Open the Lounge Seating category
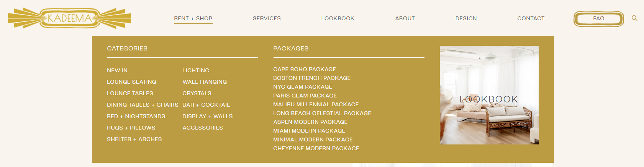Screen dimensions: 644x167 pyautogui.click(x=131, y=82)
